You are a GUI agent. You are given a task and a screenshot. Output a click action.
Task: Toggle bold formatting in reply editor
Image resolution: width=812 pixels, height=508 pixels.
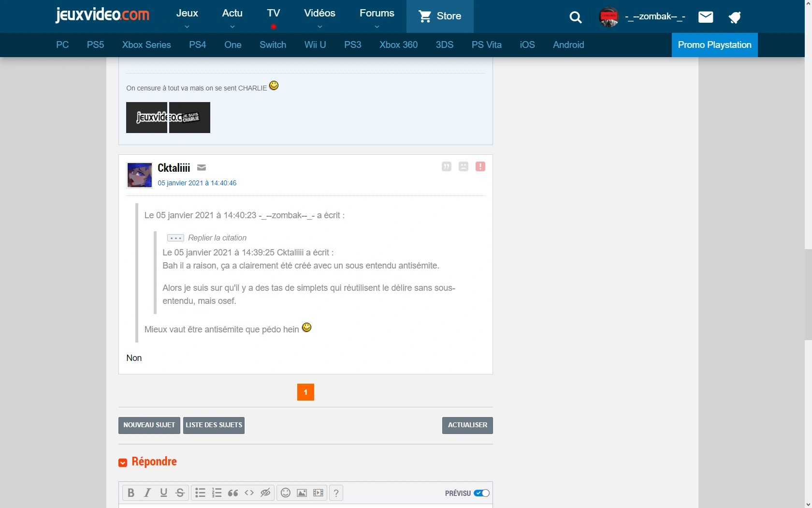tap(130, 493)
